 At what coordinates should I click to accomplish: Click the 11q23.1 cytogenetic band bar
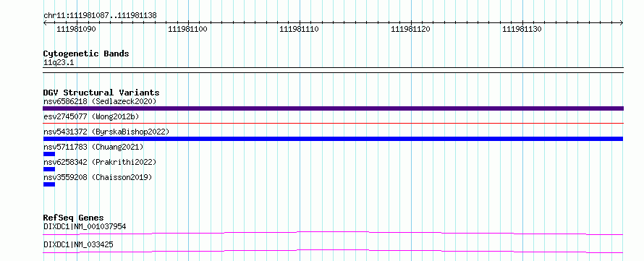tap(333, 70)
